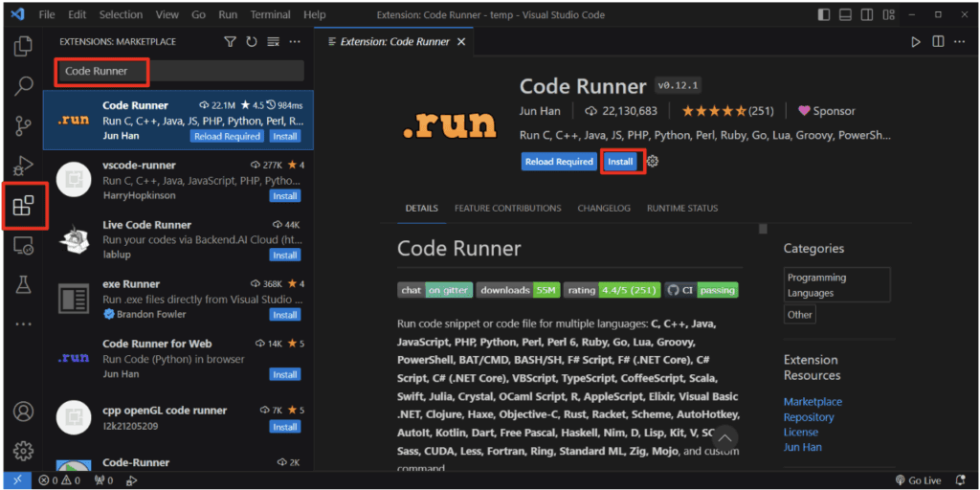Install the exe Runner extension
Image resolution: width=980 pixels, height=490 pixels.
[x=285, y=315]
